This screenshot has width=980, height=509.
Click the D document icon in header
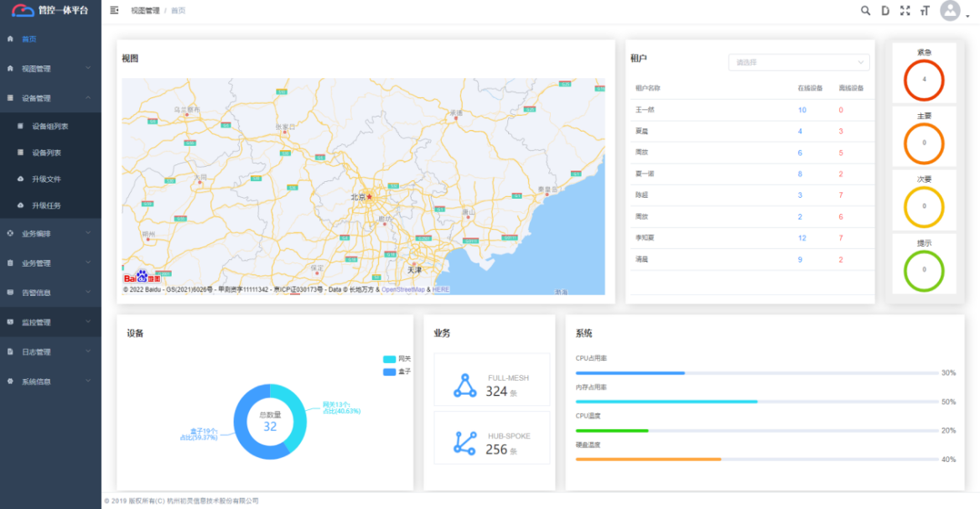coord(885,11)
